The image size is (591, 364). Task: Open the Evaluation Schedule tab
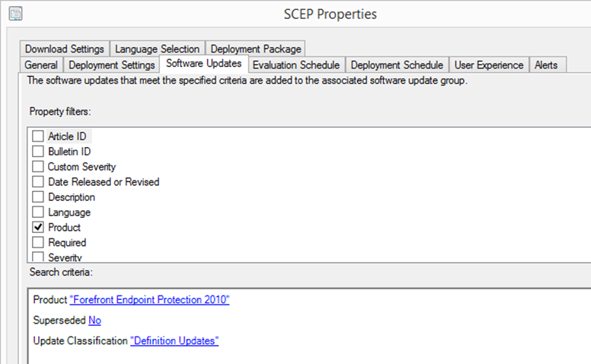(x=296, y=65)
